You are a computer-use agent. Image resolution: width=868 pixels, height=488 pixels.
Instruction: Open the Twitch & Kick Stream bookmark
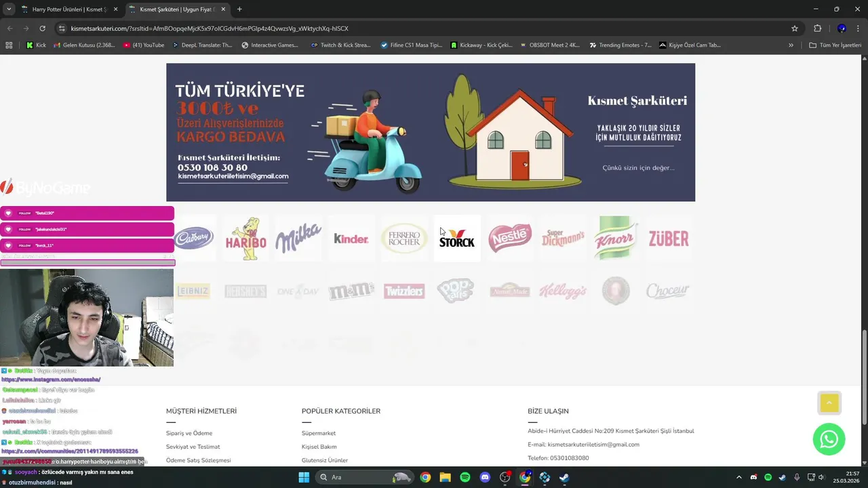pyautogui.click(x=341, y=45)
